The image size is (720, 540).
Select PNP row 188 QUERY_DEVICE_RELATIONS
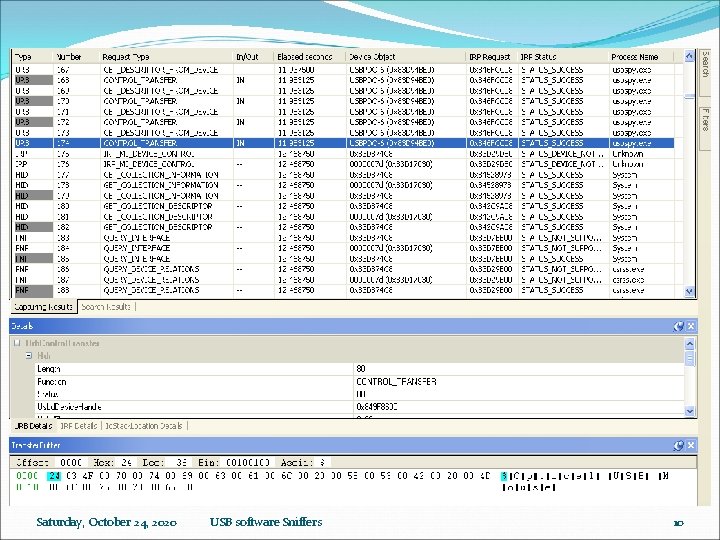click(x=343, y=290)
